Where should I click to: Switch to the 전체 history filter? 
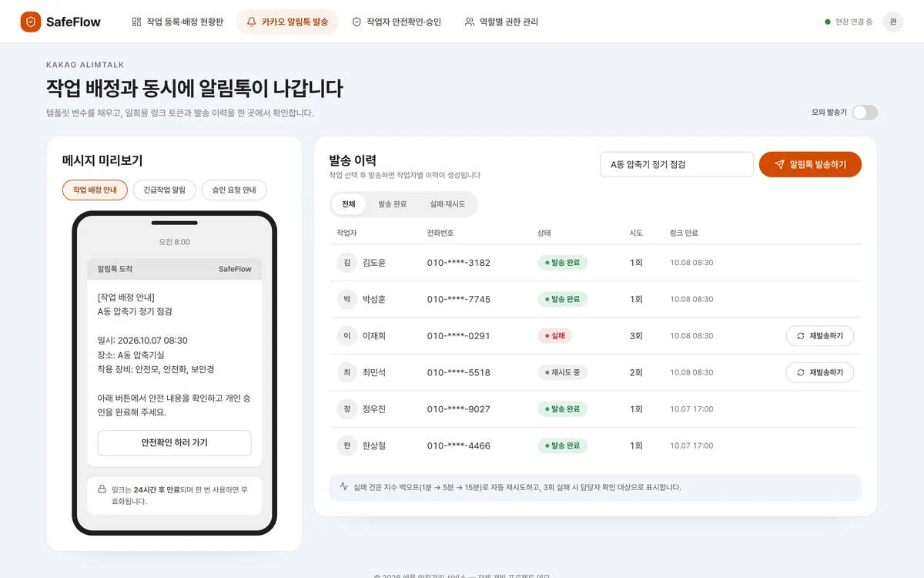pos(349,204)
